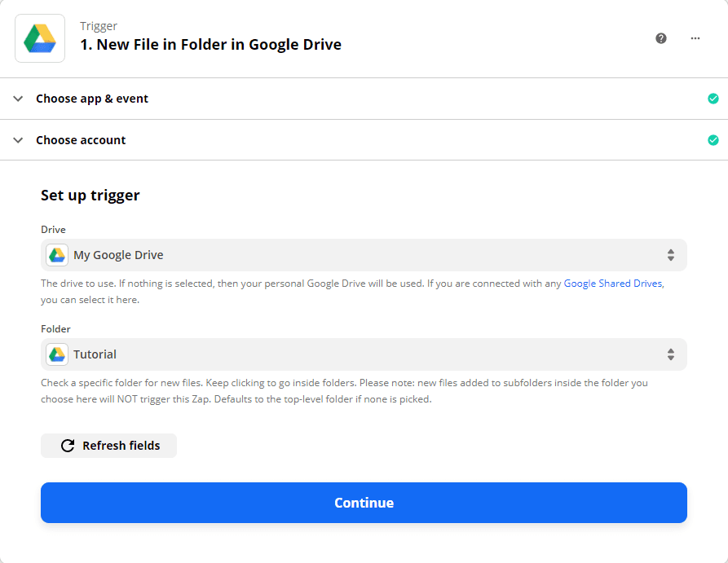Select the Choose app & event step header
This screenshot has height=563, width=728.
click(x=92, y=98)
